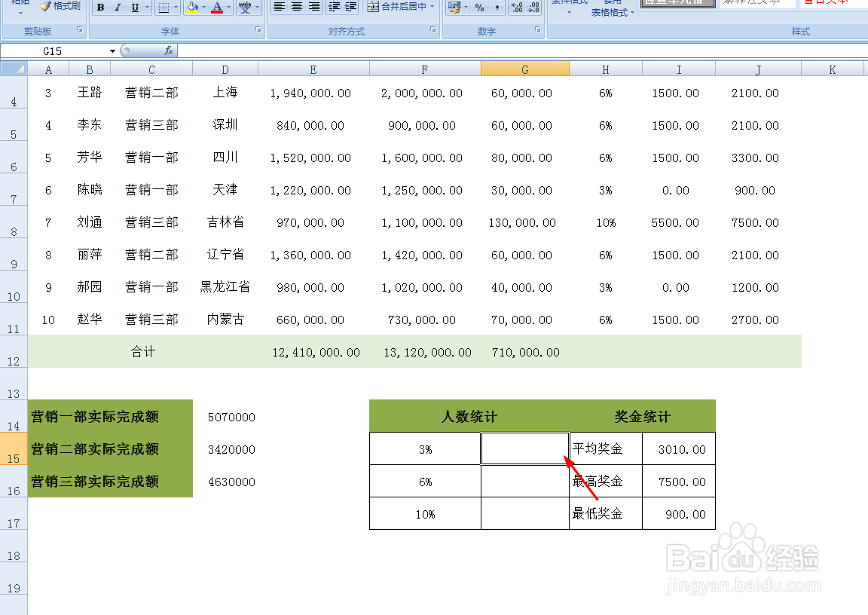Increase decimal places icon
Screen dimensions: 868x615
tap(517, 8)
